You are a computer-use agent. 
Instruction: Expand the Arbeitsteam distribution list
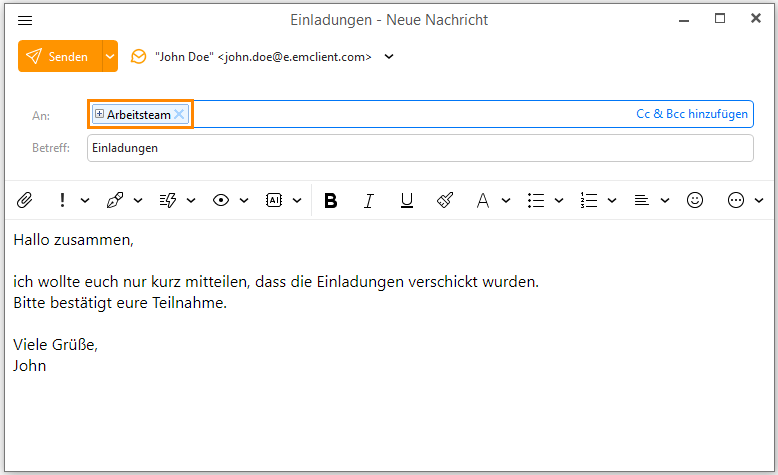point(99,114)
